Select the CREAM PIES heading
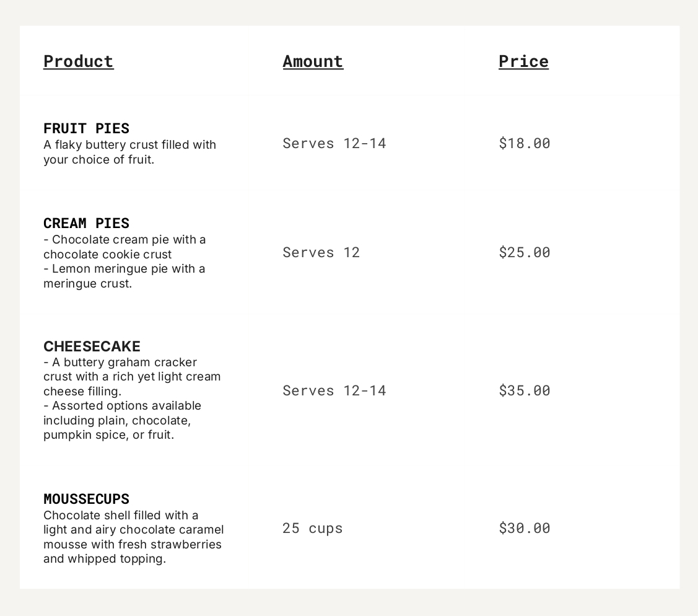This screenshot has height=616, width=698. [x=86, y=223]
